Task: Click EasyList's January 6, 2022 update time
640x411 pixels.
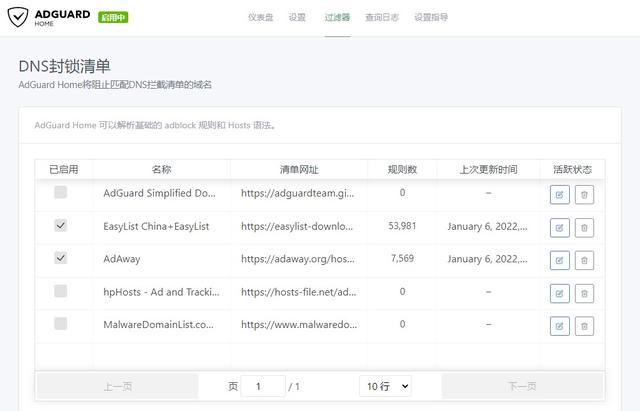Action: pyautogui.click(x=487, y=226)
